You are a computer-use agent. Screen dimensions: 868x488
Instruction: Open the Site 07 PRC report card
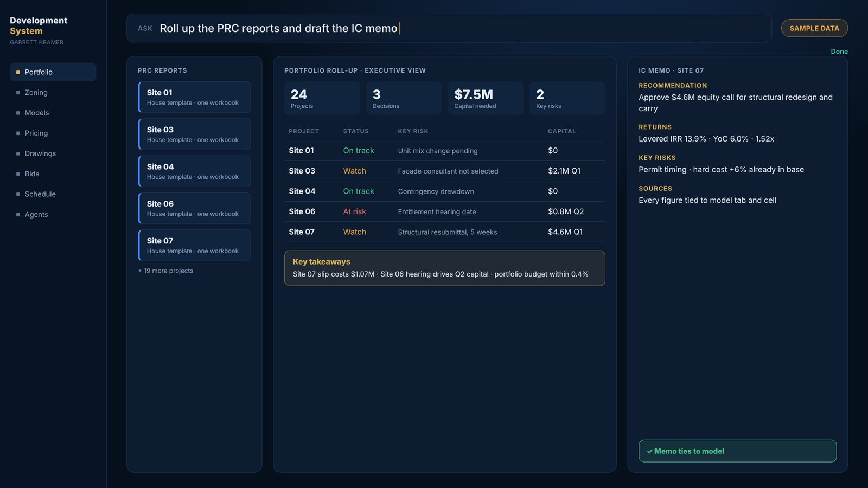194,245
